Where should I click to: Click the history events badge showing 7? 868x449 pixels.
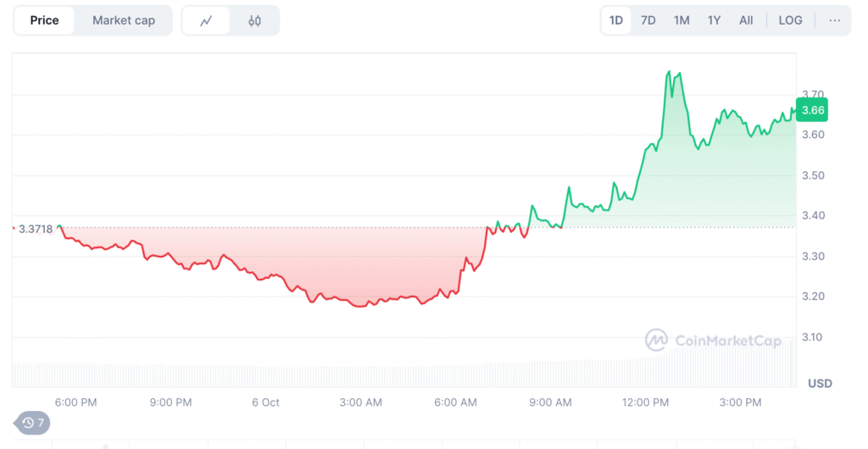click(x=33, y=423)
